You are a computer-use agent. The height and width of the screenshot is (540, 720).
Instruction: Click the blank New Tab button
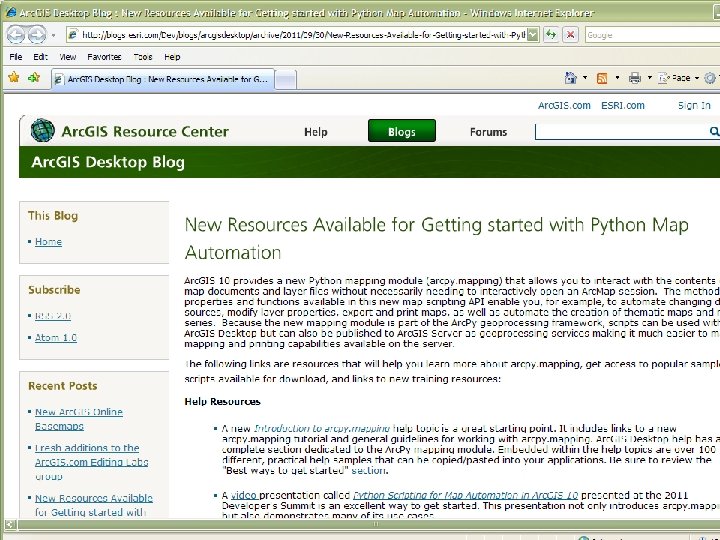coord(286,79)
